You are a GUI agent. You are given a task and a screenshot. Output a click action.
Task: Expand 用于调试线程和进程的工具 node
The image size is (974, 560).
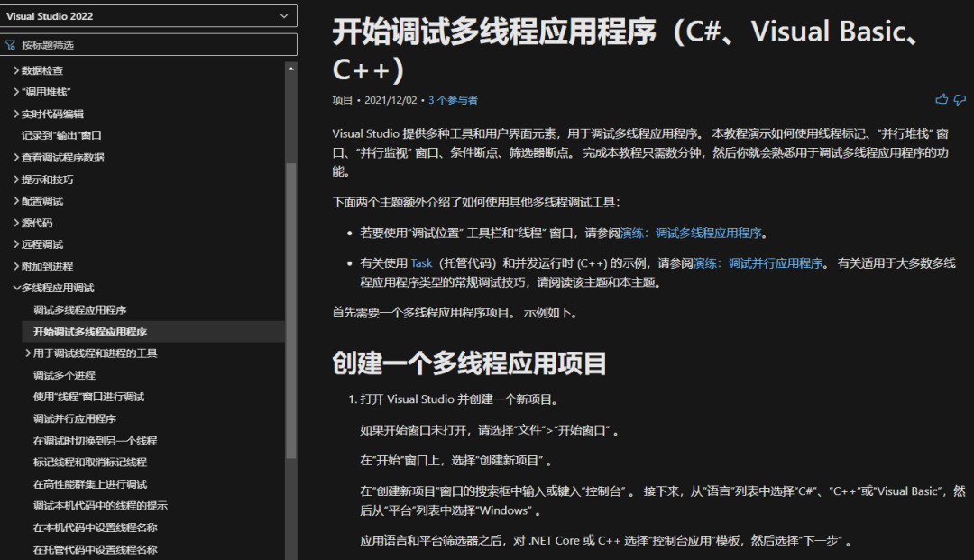point(28,353)
